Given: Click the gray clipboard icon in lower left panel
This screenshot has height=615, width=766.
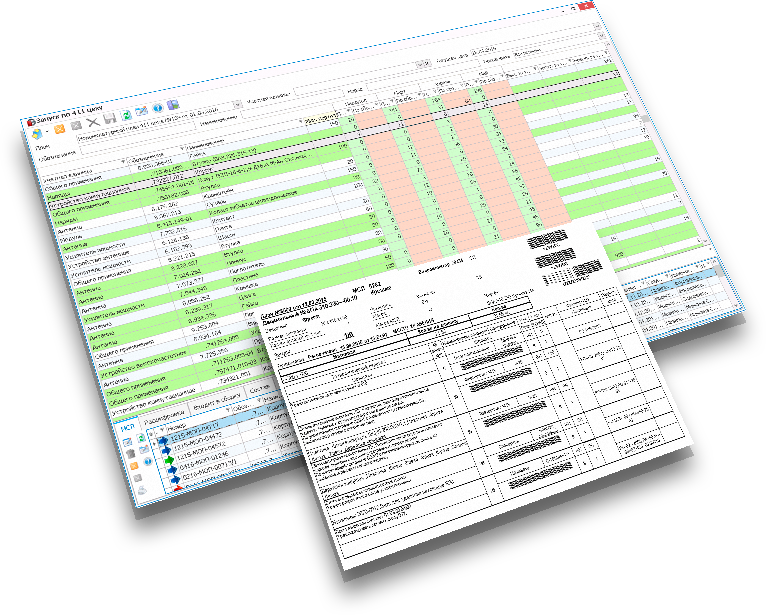Looking at the screenshot, I should 130,454.
